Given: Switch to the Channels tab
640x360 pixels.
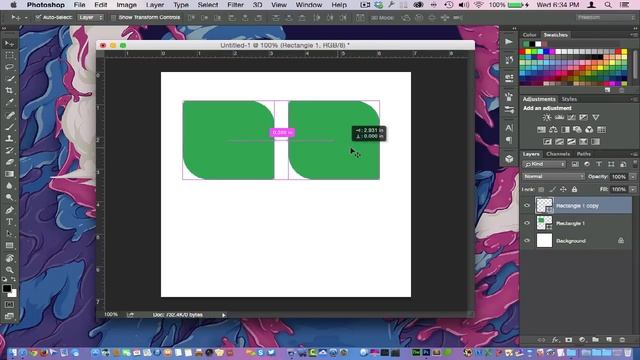Looking at the screenshot, I should (558, 154).
